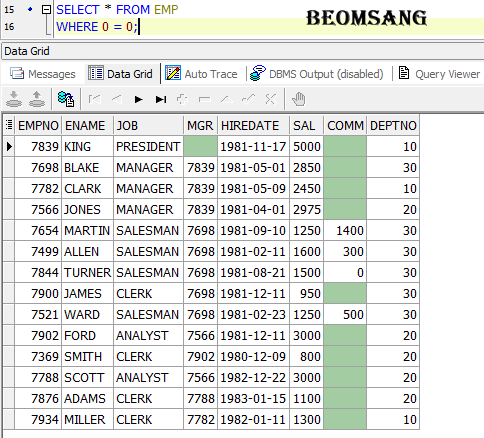Select the SMITH name cell
This screenshot has width=484, height=438.
[x=88, y=356]
